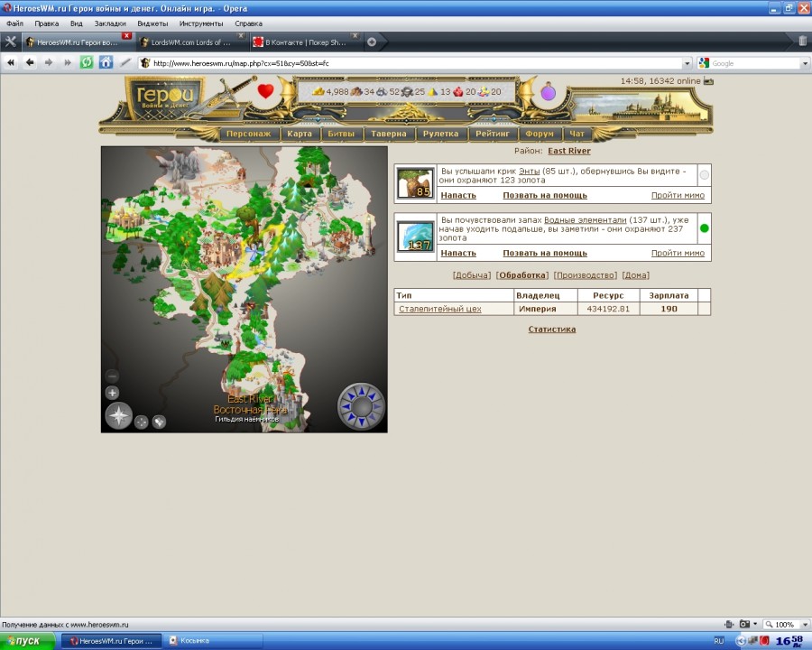Image resolution: width=812 pixels, height=650 pixels.
Task: Click the Ents creature portrait numbered 85
Action: 415,182
